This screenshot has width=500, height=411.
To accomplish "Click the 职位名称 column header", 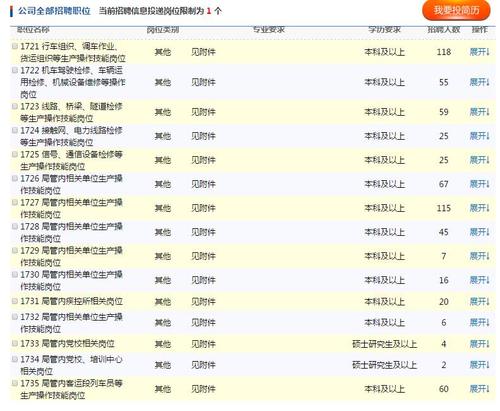I will 33,30.
